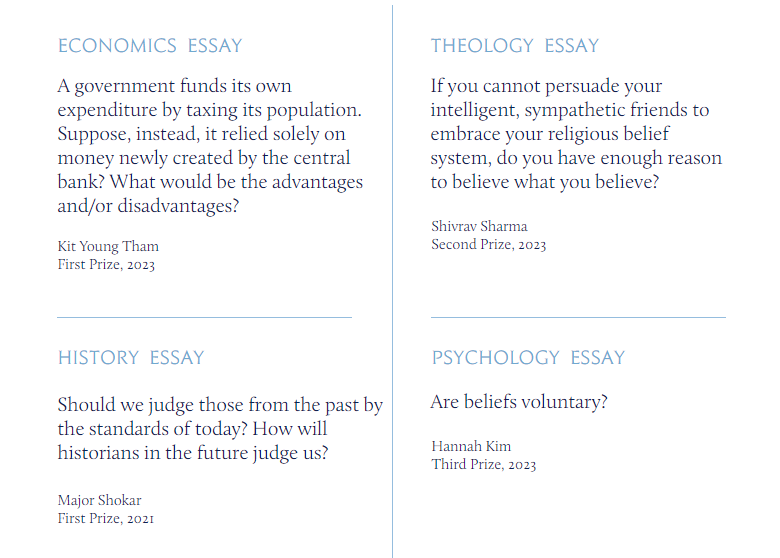Click the divider line above Psychology Essay
The height and width of the screenshot is (558, 780).
[578, 317]
